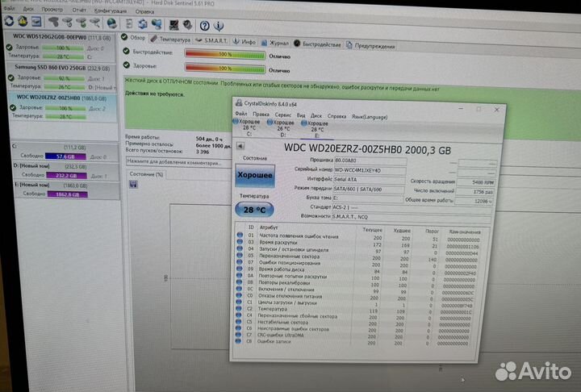Click the blue status circle on attribute 05 row
The height and width of the screenshot is (392, 581).
click(x=240, y=255)
